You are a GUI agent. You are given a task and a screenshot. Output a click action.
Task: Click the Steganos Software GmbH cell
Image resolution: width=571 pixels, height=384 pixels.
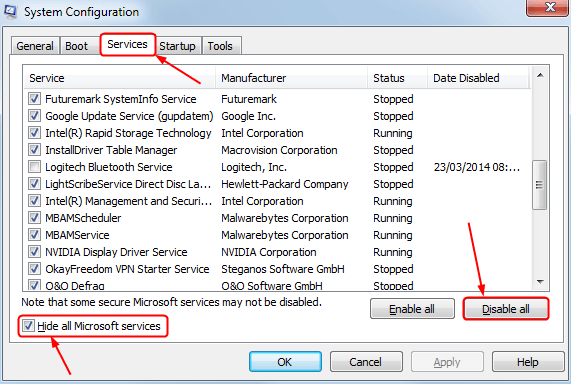pos(283,269)
